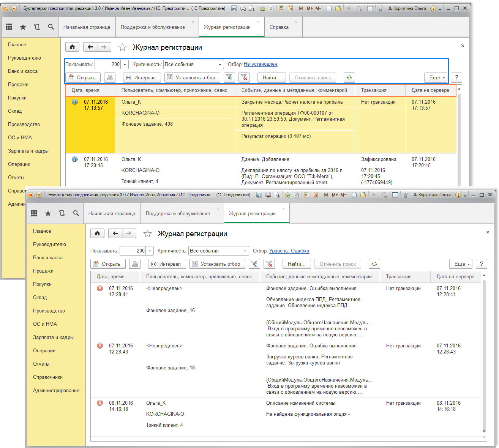
Task: Open the calendar icon in the back window title bar
Action: (x=290, y=8)
